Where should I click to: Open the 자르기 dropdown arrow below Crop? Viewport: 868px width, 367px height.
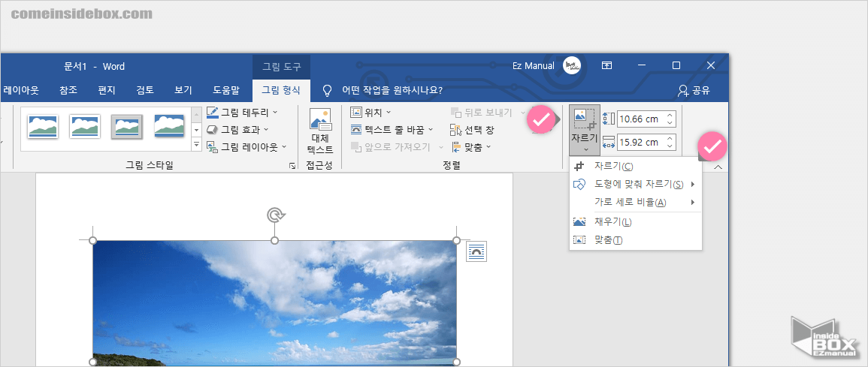[585, 149]
